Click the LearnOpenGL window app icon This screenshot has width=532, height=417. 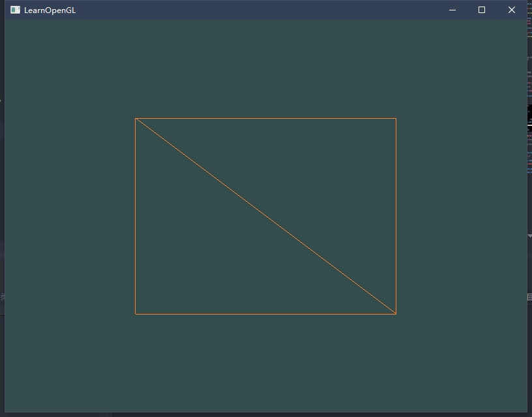(x=15, y=10)
